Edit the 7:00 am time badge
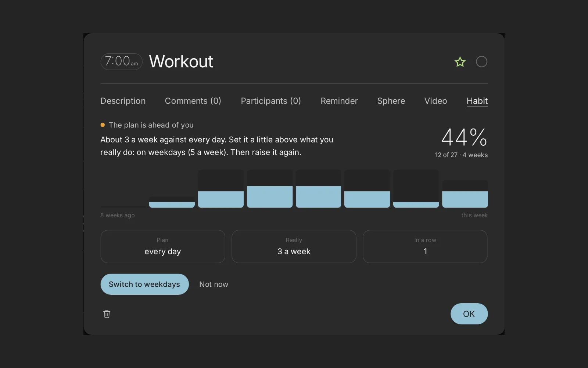 (x=122, y=61)
